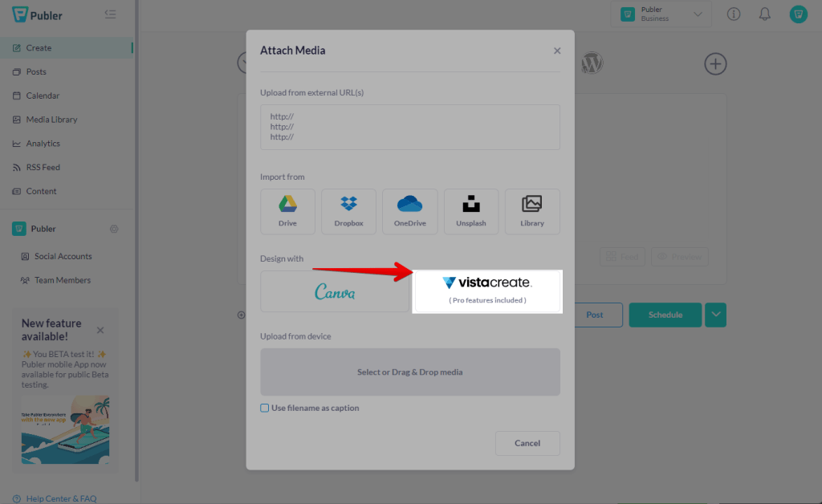The image size is (822, 504).
Task: Click the sidebar vertical scrollbar
Action: pos(136,241)
